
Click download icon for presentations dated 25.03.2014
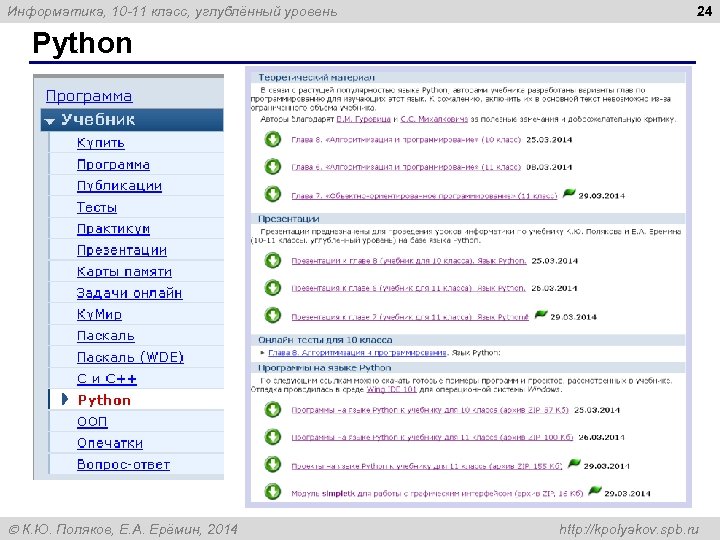pos(273,260)
